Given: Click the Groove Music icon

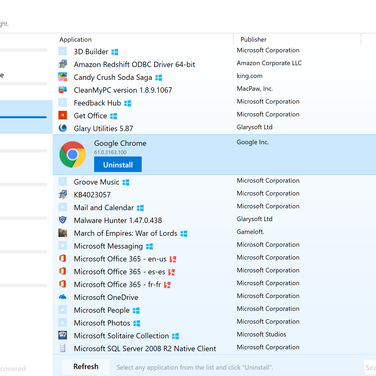Looking at the screenshot, I should [63, 182].
